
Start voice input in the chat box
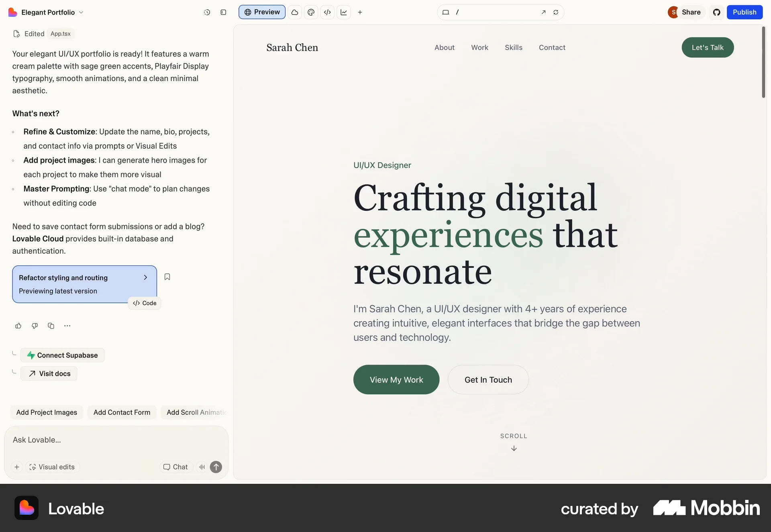click(x=202, y=467)
